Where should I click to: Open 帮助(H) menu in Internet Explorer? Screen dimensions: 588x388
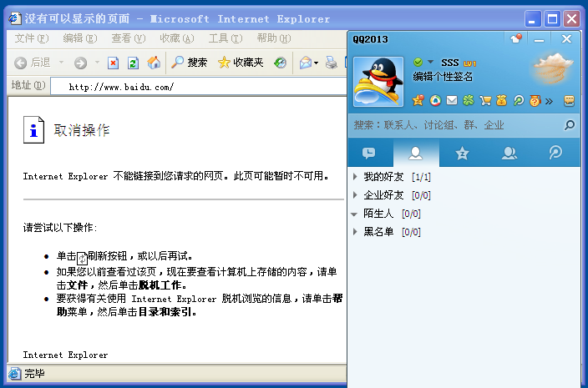(274, 38)
